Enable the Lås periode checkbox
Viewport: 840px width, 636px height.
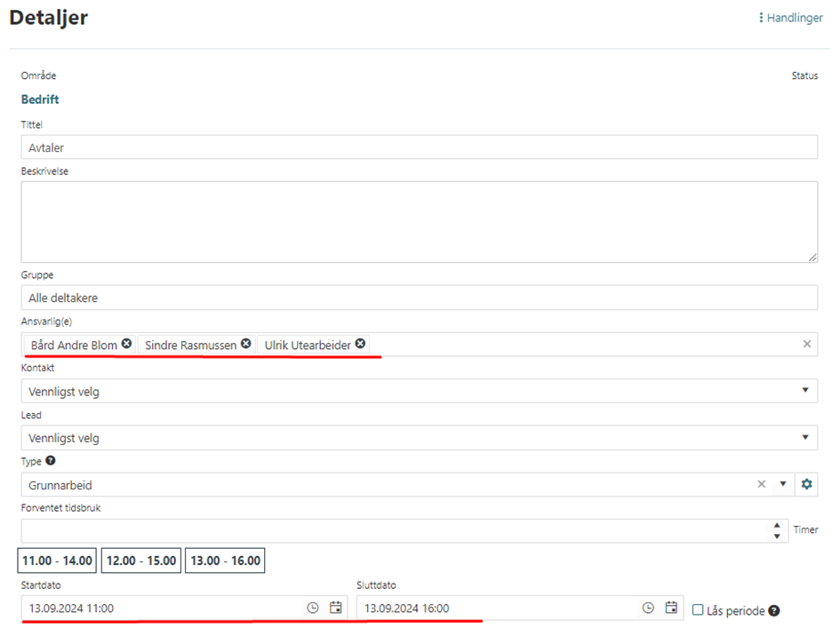point(698,610)
